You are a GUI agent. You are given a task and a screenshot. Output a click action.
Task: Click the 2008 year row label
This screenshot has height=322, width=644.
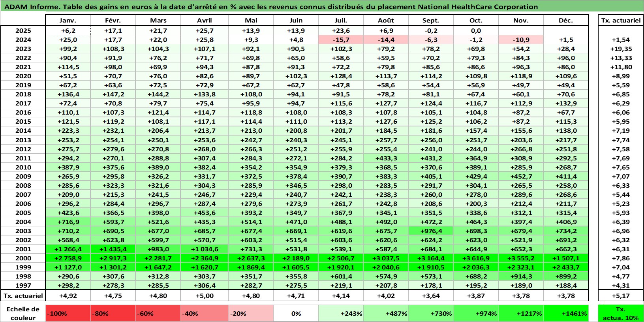[23, 185]
